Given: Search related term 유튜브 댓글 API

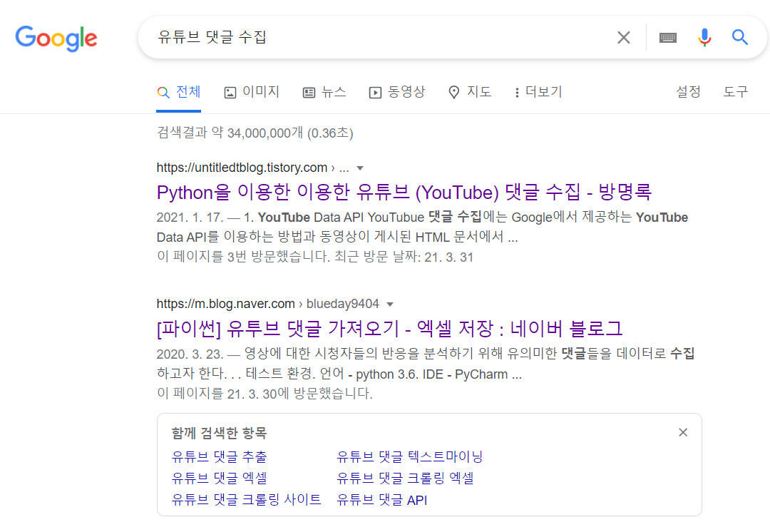Looking at the screenshot, I should coord(381,500).
